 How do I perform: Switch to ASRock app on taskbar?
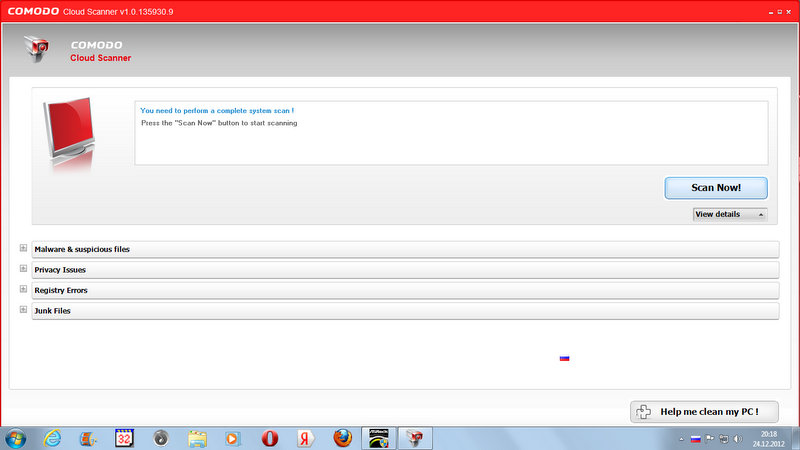click(379, 438)
